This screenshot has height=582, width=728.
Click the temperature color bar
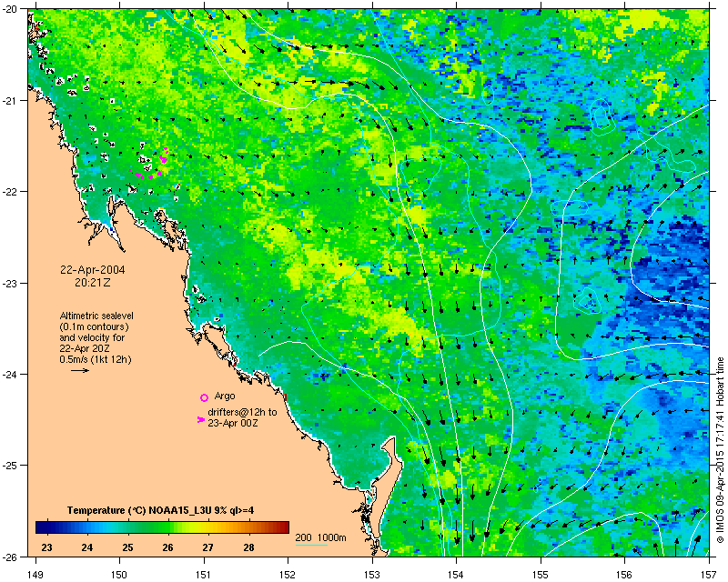click(x=162, y=527)
